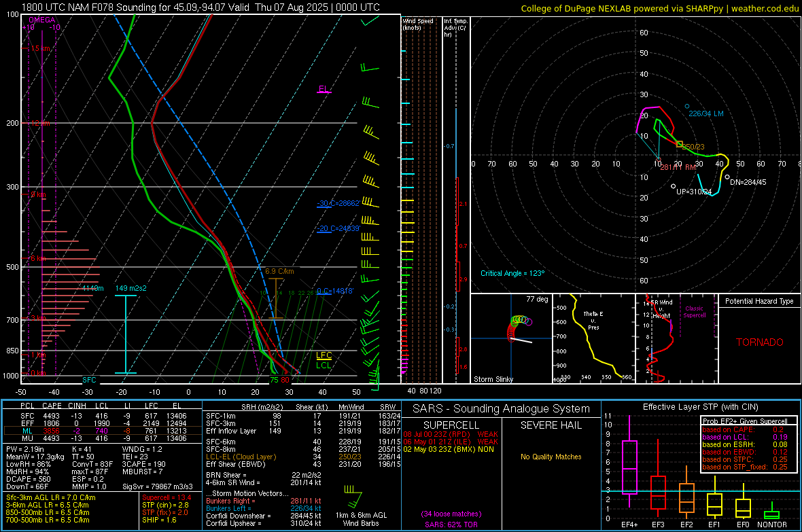Screen dimensions: 802x532
Task: Click the '-20 C=24839' height label
Action: pyautogui.click(x=338, y=228)
